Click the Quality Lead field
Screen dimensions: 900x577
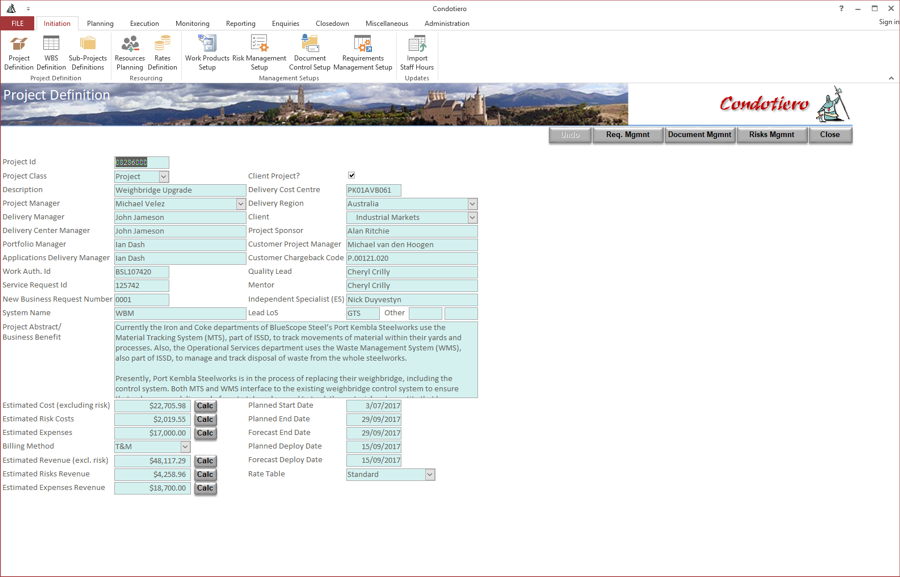pos(412,272)
